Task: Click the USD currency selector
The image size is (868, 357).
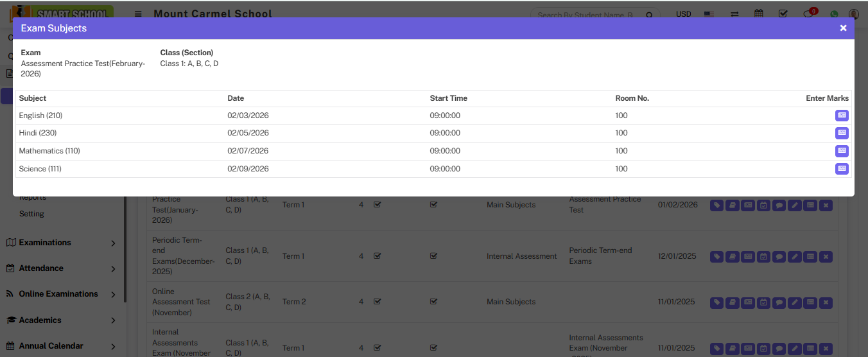Action: pos(684,14)
